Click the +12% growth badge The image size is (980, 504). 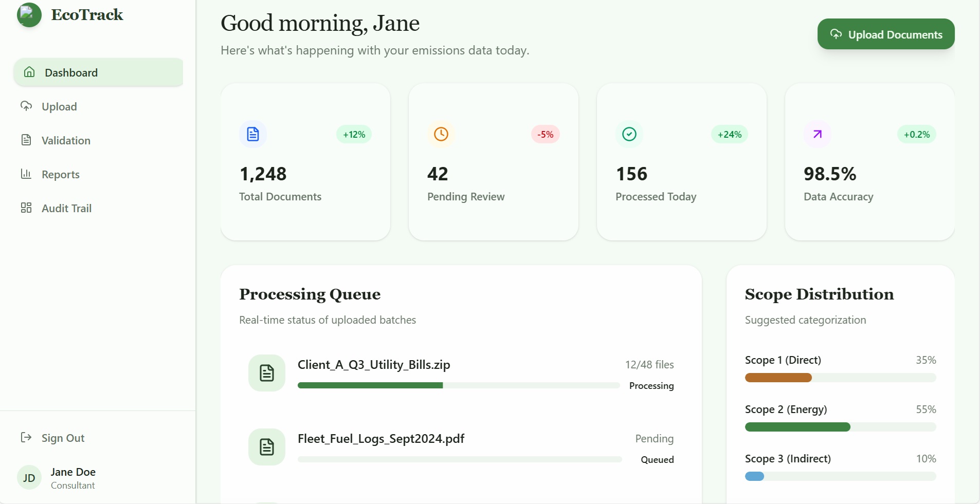click(x=353, y=134)
